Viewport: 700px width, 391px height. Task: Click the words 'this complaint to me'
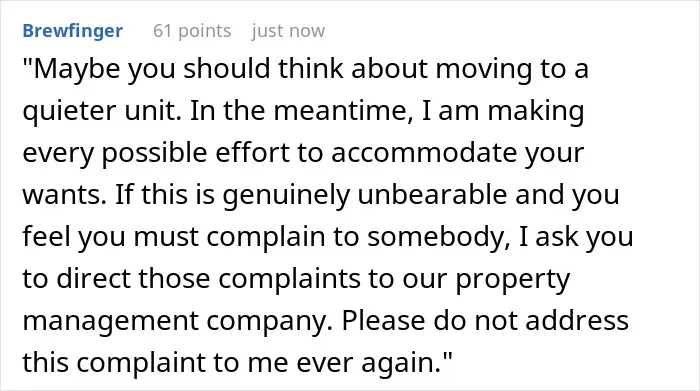click(x=155, y=363)
